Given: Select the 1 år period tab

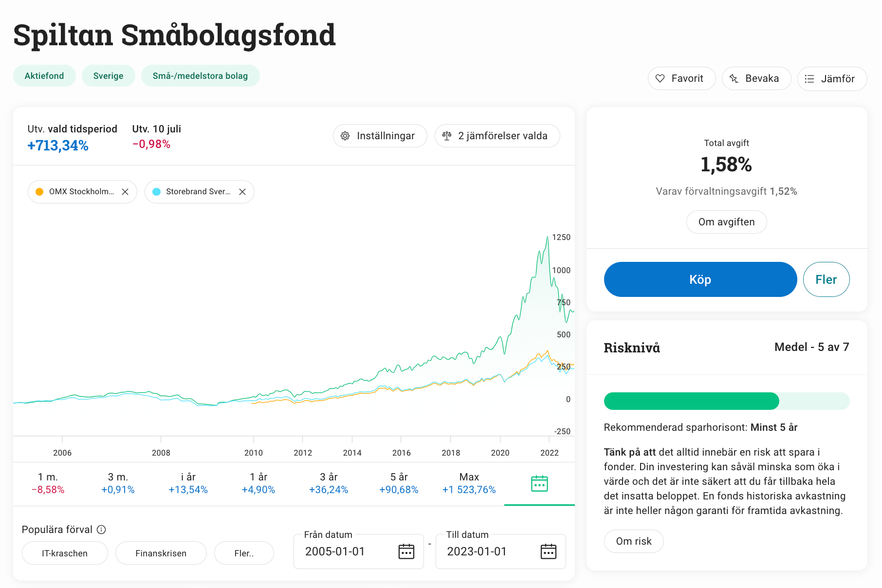Looking at the screenshot, I should coord(258,483).
